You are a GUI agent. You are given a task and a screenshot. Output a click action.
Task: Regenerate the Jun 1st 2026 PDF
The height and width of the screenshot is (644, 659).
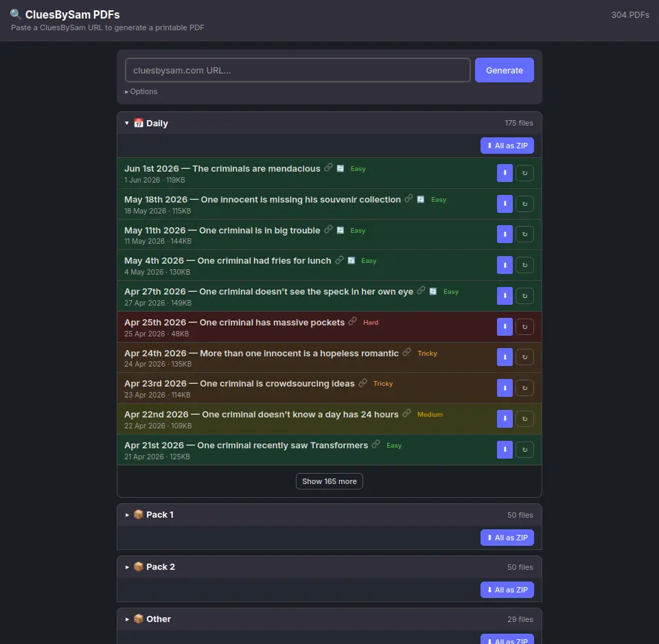coord(524,173)
